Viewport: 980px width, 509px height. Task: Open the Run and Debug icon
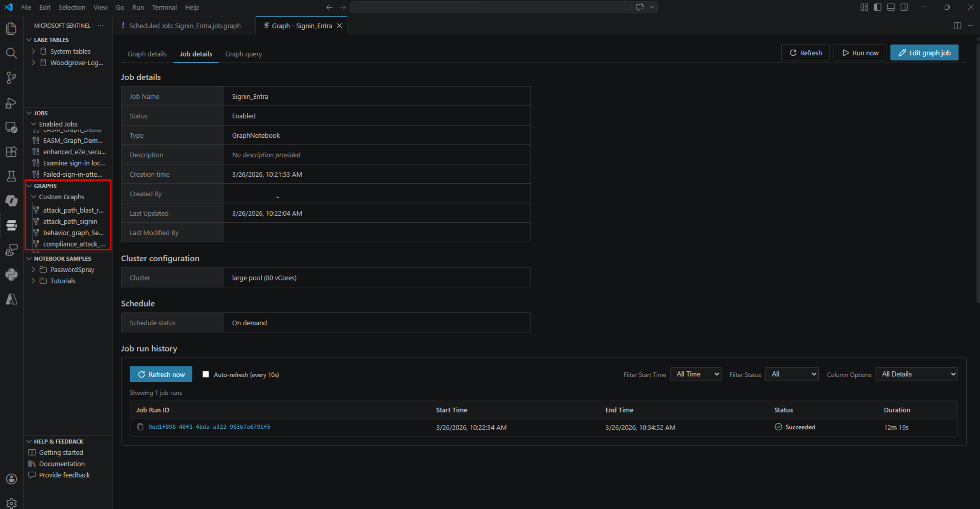tap(11, 103)
